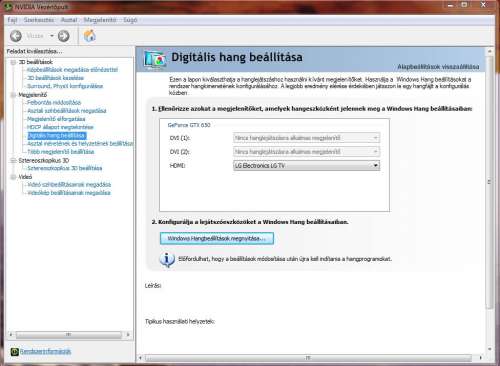Select HDCP állapot megtekintése tree item
This screenshot has height=366, width=500.
click(60, 127)
